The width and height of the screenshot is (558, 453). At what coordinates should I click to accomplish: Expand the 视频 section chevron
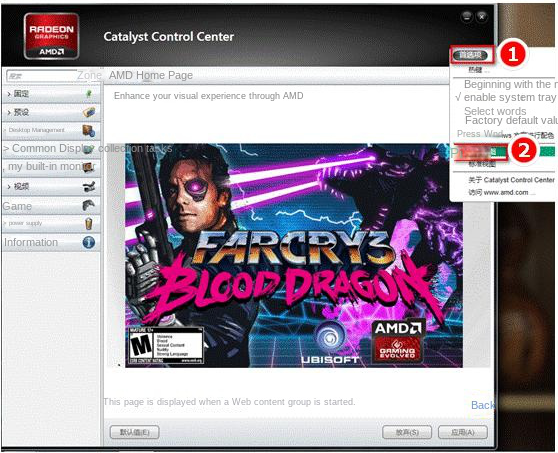point(9,186)
